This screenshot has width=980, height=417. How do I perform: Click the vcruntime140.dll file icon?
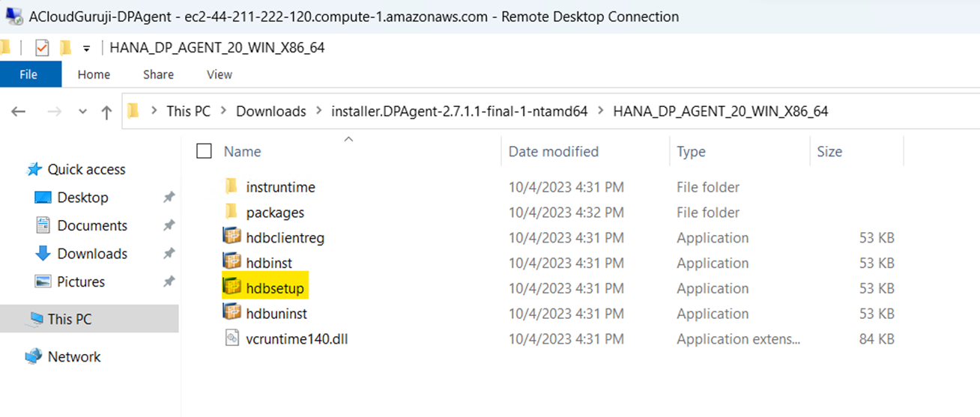click(x=232, y=338)
